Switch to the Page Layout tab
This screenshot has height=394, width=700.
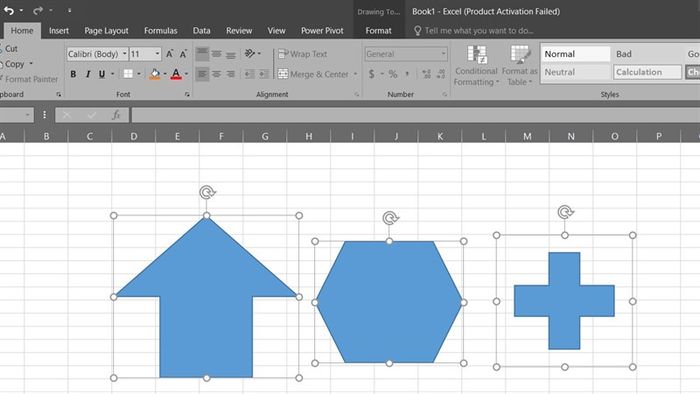pos(106,31)
